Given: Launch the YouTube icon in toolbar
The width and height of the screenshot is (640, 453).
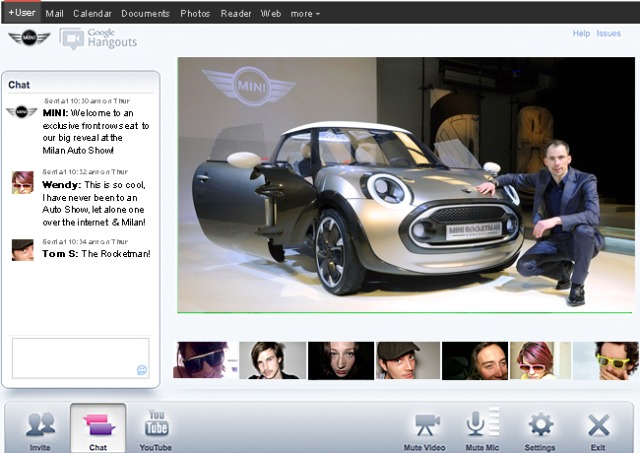Looking at the screenshot, I should pyautogui.click(x=156, y=428).
